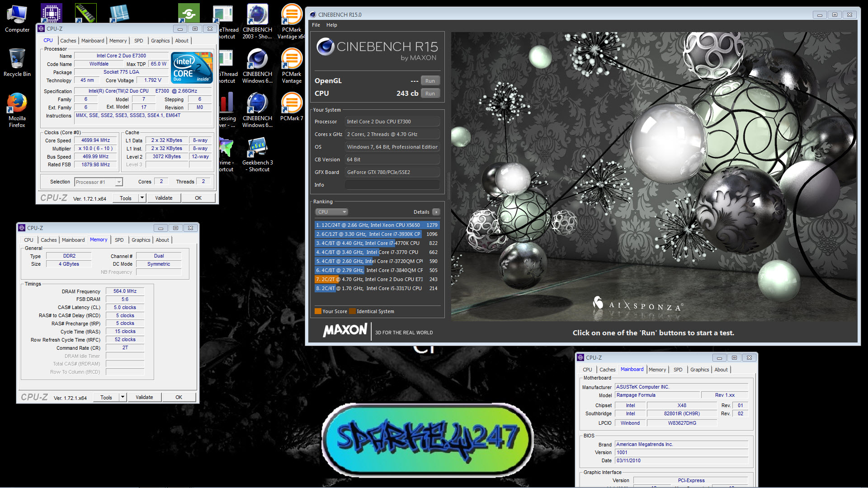Switch to Graphics tab in top CPU-Z window
The image size is (868, 488).
click(x=160, y=41)
